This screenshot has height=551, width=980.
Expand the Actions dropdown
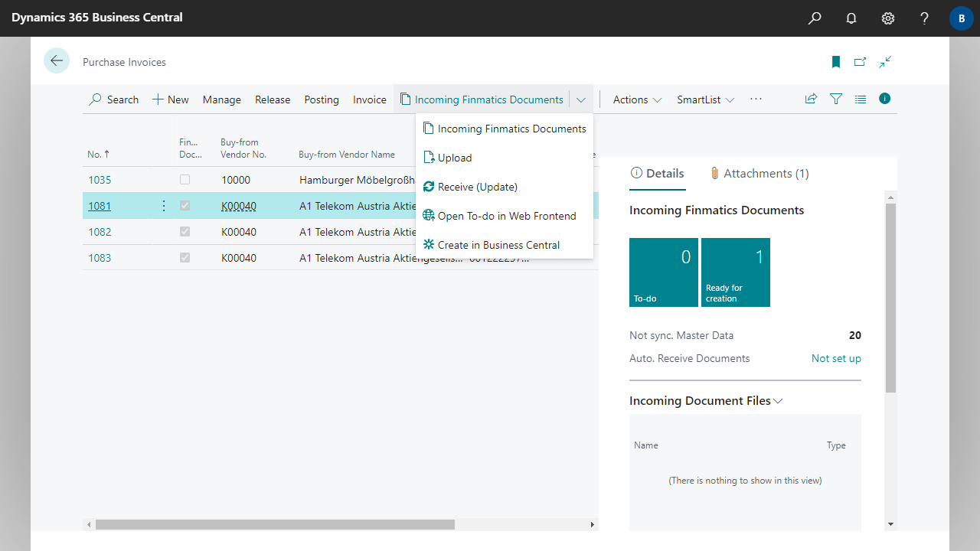coord(637,99)
